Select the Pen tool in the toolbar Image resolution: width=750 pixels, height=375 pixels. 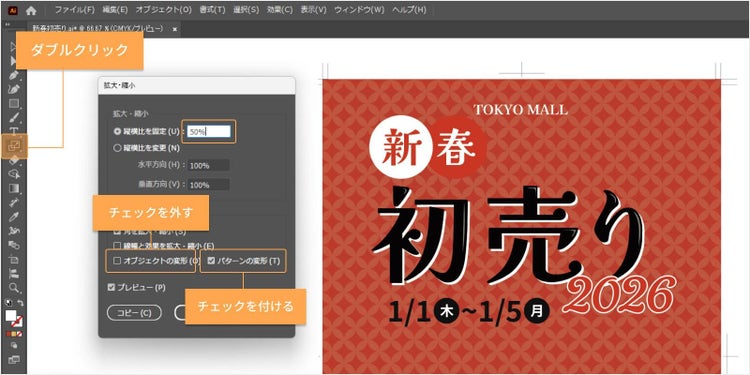[x=14, y=76]
